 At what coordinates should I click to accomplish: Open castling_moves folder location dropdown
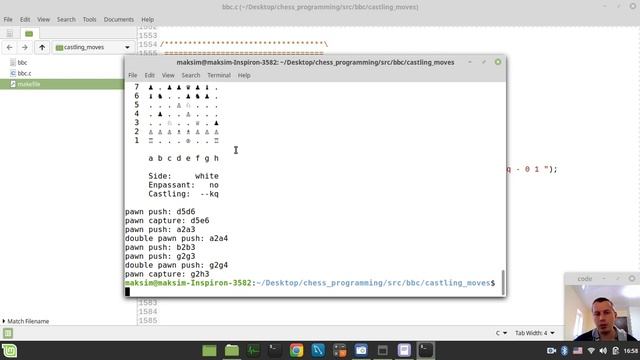point(93,47)
